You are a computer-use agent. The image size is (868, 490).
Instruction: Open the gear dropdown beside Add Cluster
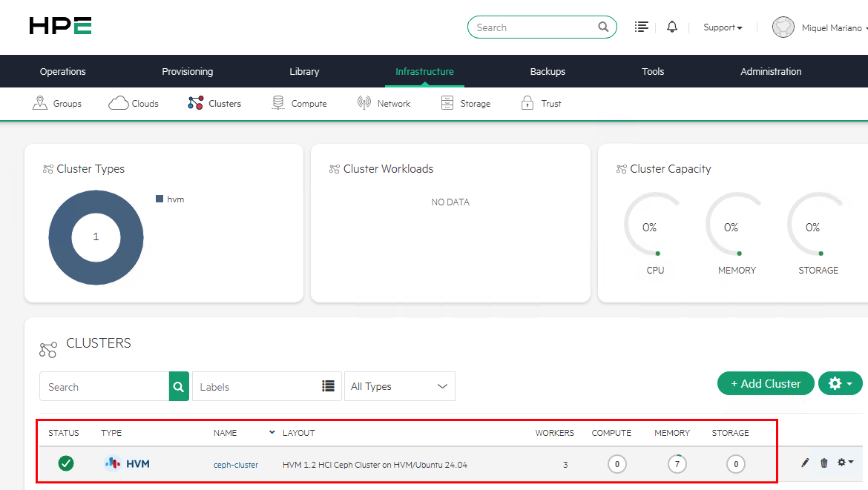pos(840,383)
